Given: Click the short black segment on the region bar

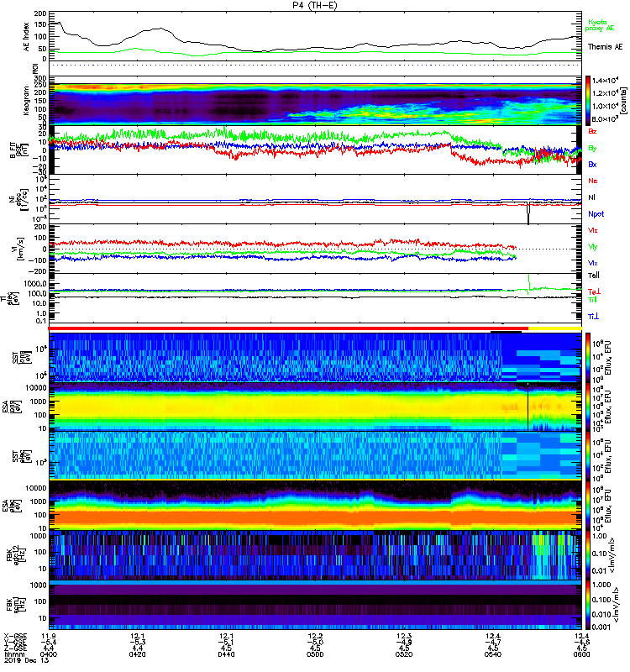Looking at the screenshot, I should [506, 331].
